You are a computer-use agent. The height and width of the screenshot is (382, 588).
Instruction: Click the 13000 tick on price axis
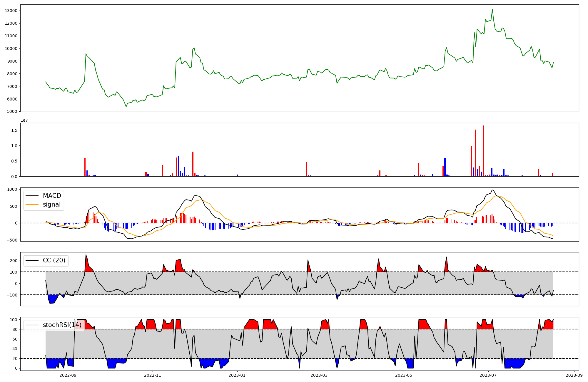[11, 11]
